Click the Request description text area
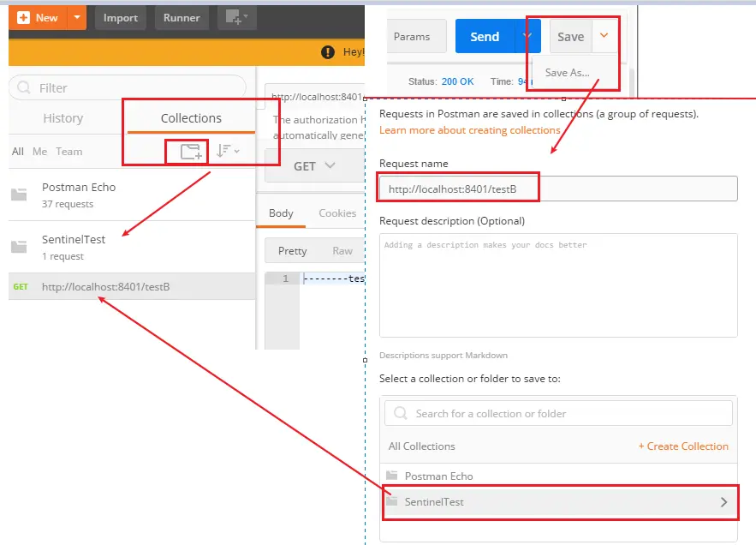Viewport: 756px width, 545px height. [x=558, y=284]
